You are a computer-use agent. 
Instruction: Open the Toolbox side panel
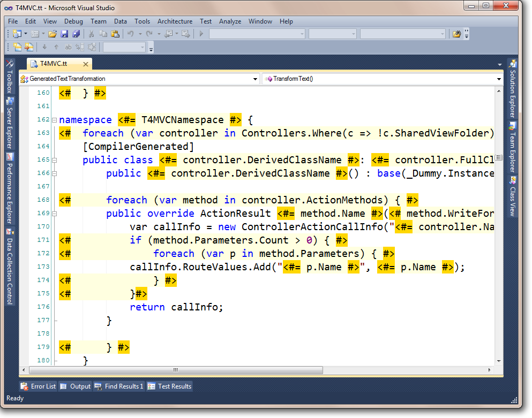[9, 77]
